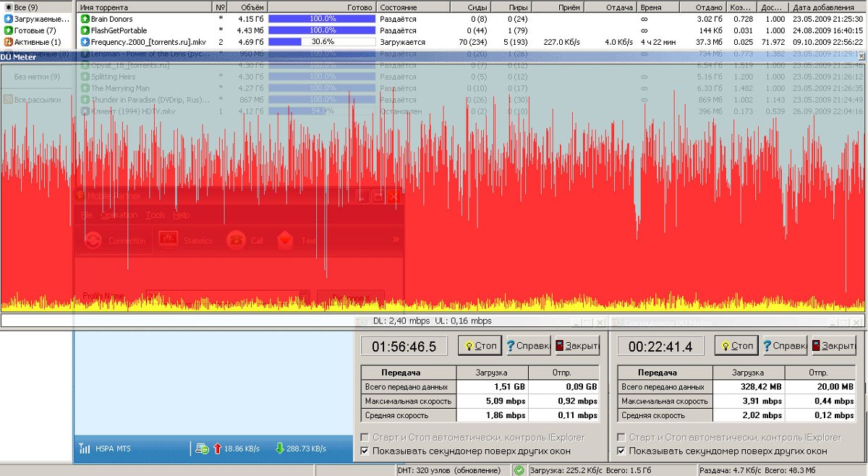This screenshot has width=868, height=476.
Task: Toggle always-on-top checkbox in the 01:56:46.5 stopwatch
Action: click(x=365, y=451)
